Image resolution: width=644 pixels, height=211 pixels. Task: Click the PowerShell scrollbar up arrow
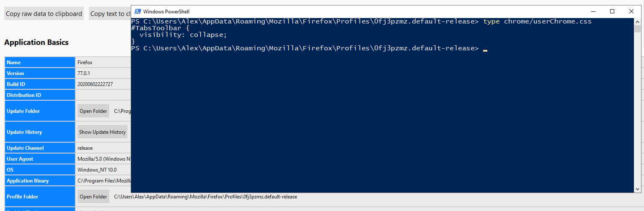[x=637, y=21]
